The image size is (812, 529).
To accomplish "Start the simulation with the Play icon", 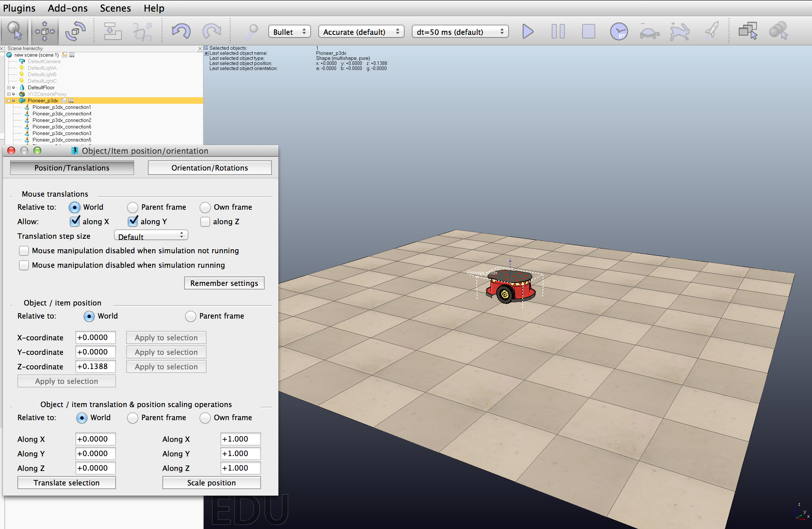I will pyautogui.click(x=528, y=31).
